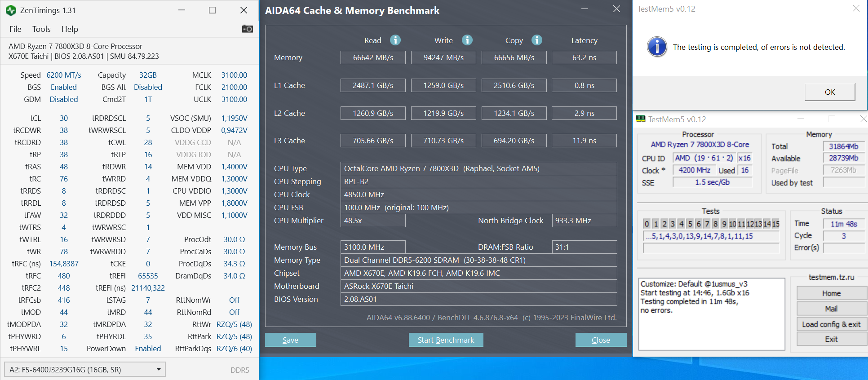Viewport: 868px width, 380px height.
Task: Click the FCLK value "2100.00"
Action: coord(234,87)
